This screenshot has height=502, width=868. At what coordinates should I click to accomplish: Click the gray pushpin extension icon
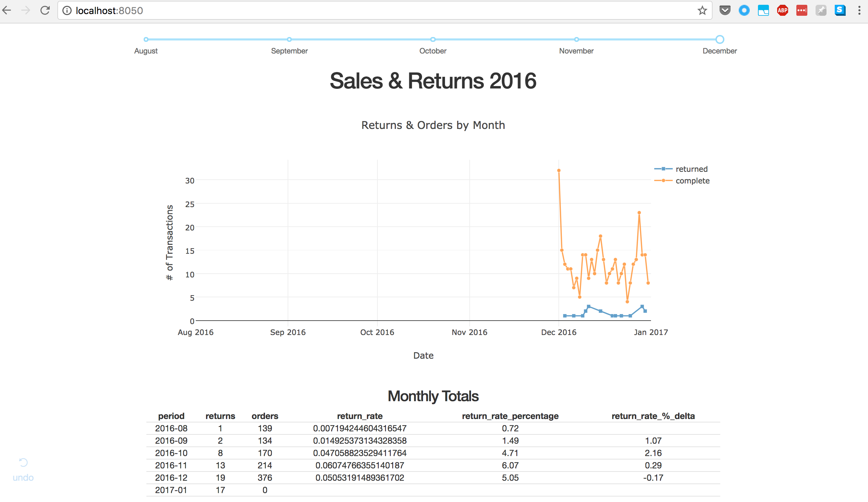click(821, 10)
